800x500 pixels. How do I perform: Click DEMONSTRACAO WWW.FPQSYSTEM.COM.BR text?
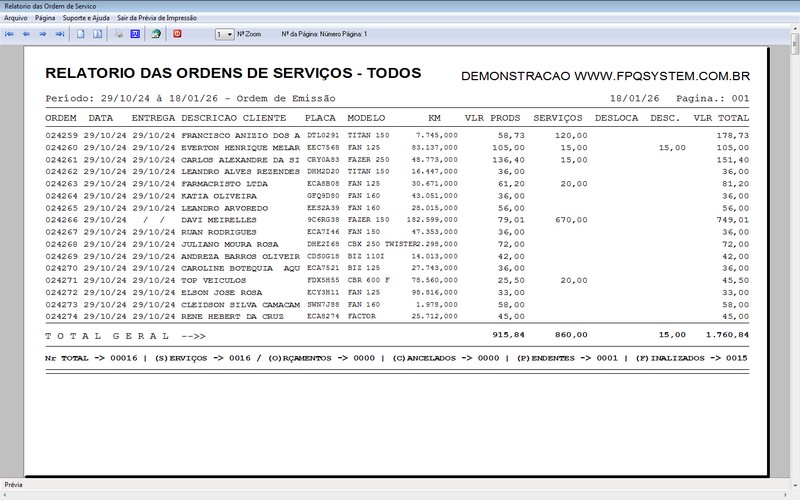pyautogui.click(x=605, y=77)
